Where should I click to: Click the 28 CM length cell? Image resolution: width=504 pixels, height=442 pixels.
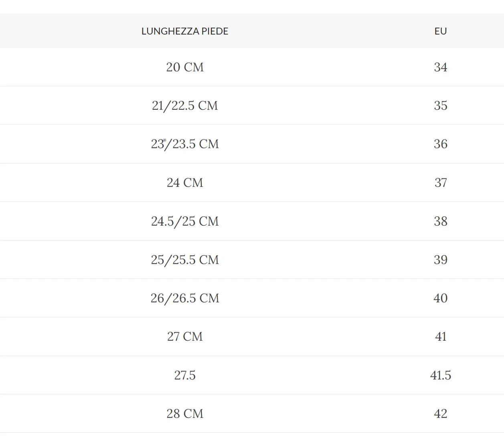[185, 414]
